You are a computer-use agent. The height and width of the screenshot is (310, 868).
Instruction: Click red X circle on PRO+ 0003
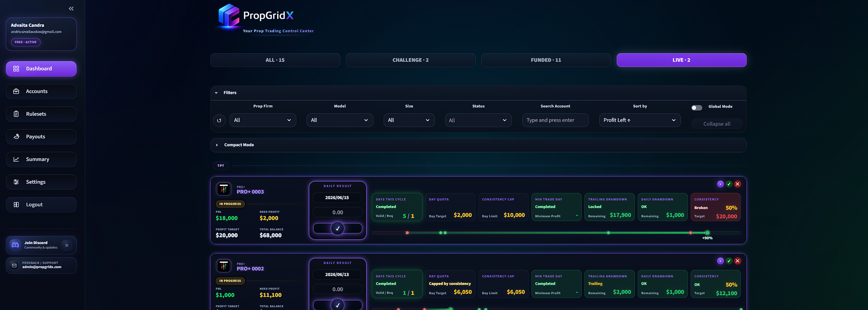tap(737, 184)
